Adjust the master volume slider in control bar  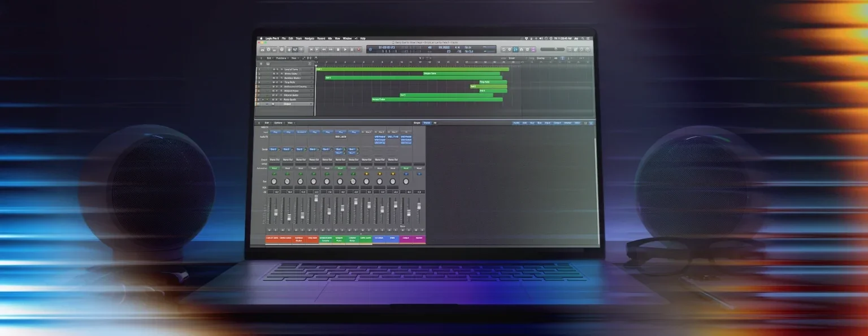click(553, 49)
